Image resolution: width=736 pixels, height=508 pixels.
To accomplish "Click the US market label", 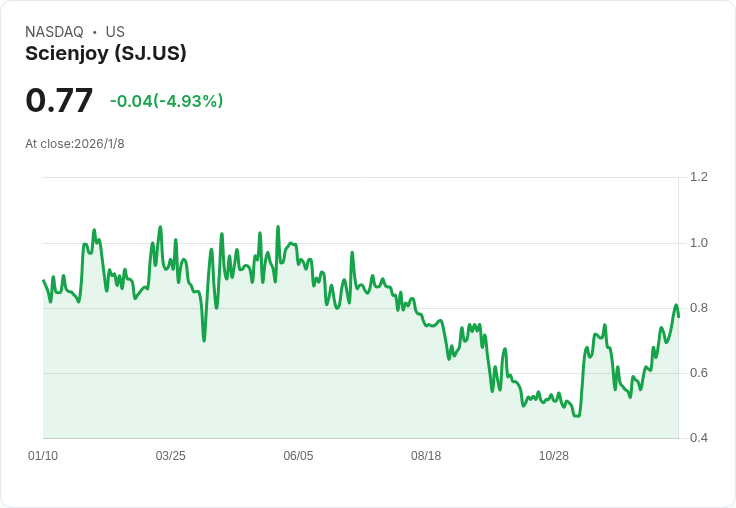I will click(115, 32).
